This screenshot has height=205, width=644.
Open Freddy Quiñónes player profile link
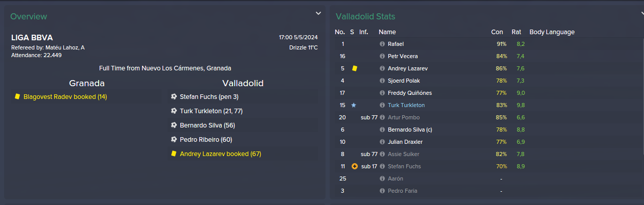pyautogui.click(x=409, y=93)
